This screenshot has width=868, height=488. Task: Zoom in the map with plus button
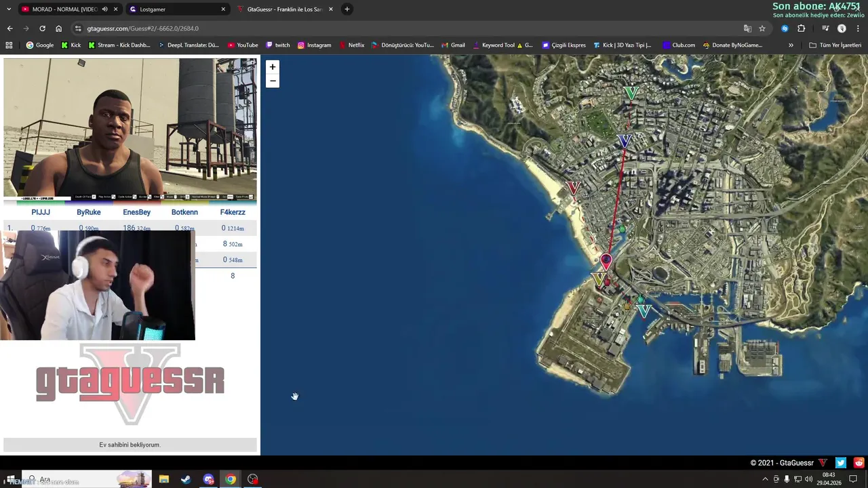coord(273,66)
